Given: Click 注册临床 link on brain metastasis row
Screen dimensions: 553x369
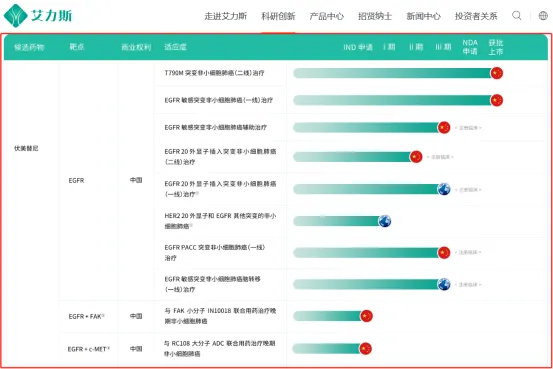Looking at the screenshot, I should (x=468, y=285).
